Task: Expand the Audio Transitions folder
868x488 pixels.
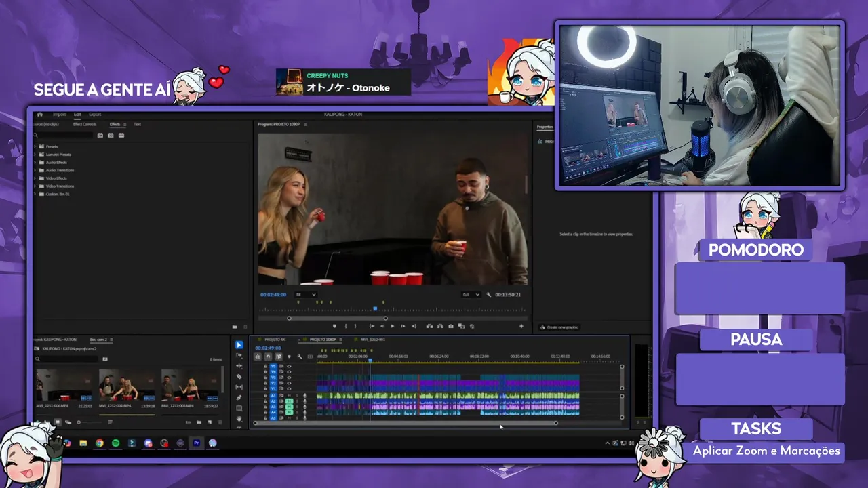Action: pyautogui.click(x=35, y=170)
